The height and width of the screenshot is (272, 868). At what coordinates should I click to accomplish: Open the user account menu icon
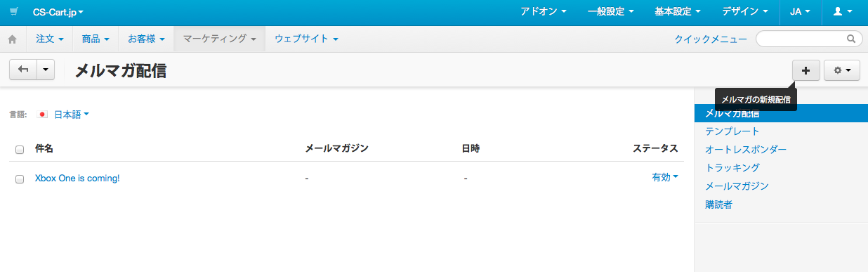pyautogui.click(x=843, y=12)
